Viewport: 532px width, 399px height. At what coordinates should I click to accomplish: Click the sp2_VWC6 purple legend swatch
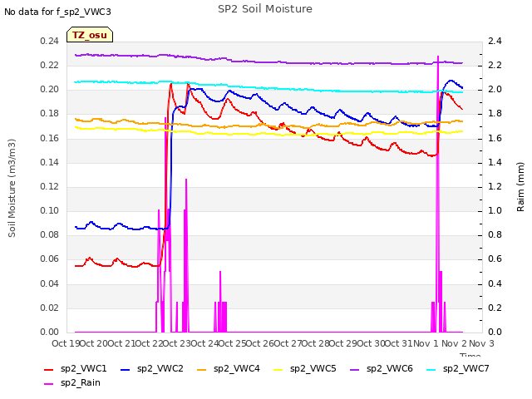coord(354,370)
